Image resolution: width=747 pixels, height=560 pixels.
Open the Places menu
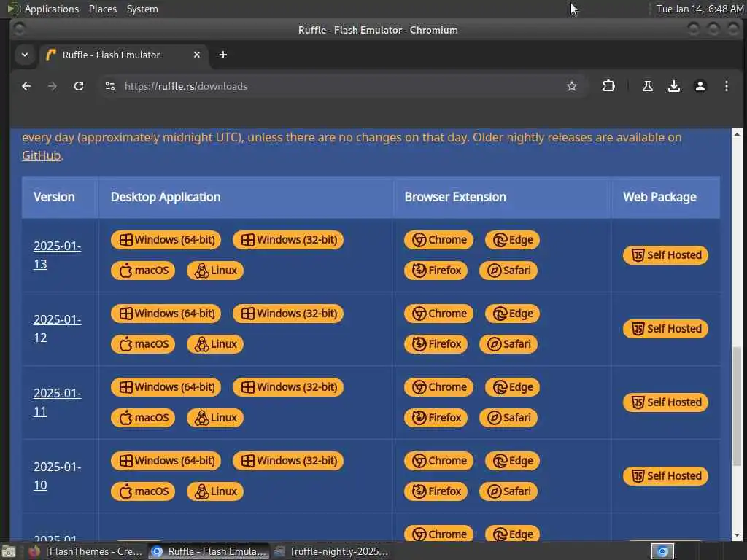click(x=102, y=9)
